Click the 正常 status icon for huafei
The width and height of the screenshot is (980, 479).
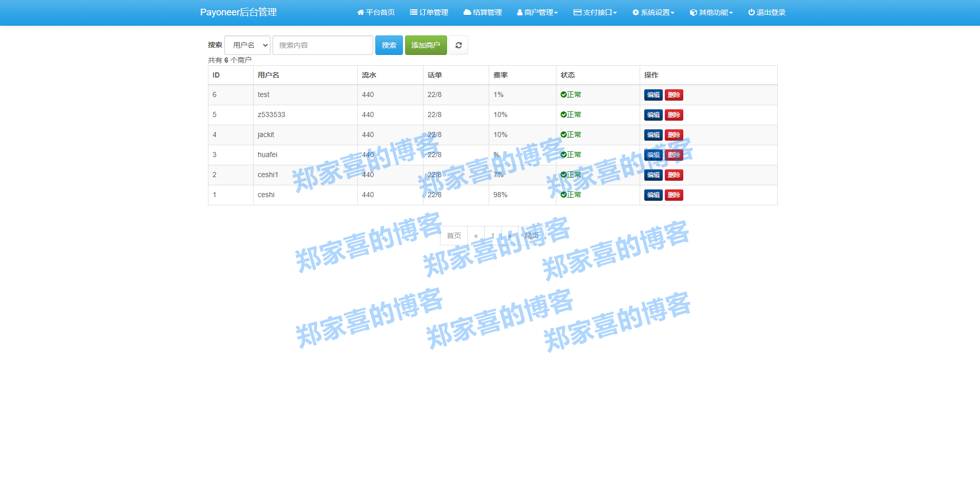564,155
